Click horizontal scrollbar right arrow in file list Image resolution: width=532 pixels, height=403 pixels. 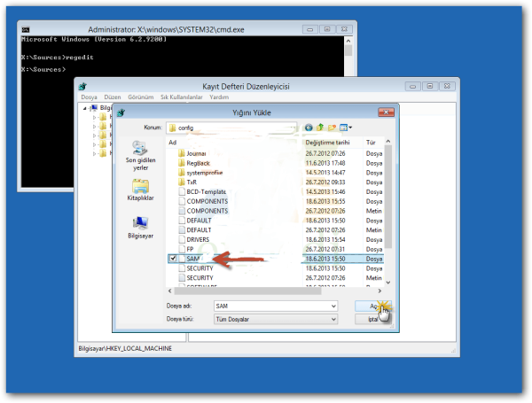click(x=379, y=291)
